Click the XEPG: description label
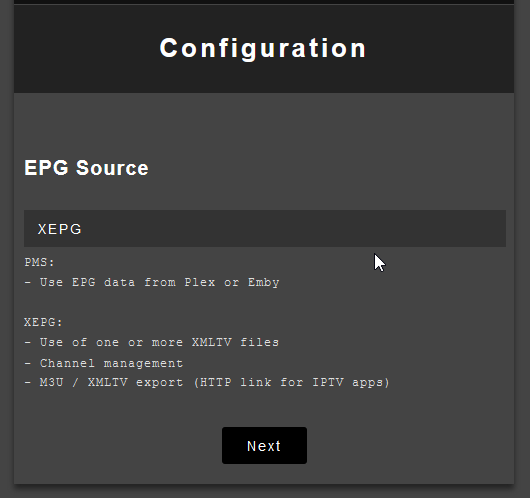 [43, 322]
